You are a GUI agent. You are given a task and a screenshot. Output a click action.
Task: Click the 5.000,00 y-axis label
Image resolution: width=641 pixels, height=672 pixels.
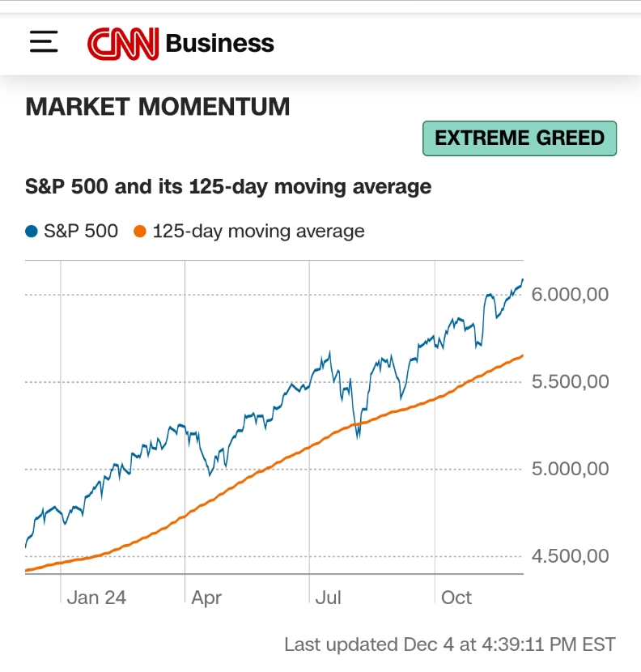coord(570,469)
